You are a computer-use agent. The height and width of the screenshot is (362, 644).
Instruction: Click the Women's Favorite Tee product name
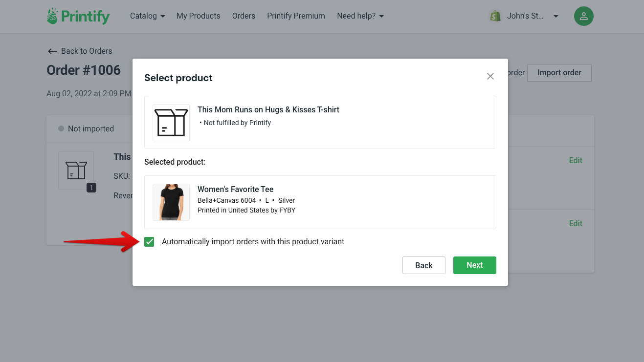(x=235, y=190)
